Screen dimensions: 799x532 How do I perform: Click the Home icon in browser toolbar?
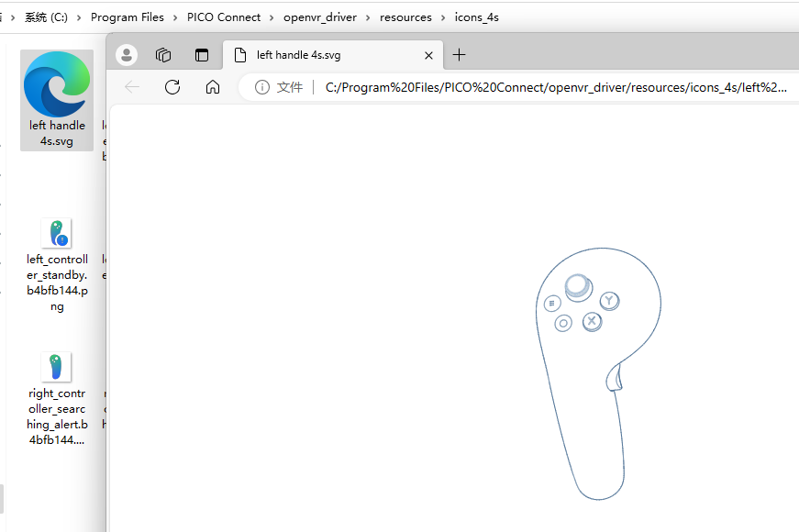213,87
